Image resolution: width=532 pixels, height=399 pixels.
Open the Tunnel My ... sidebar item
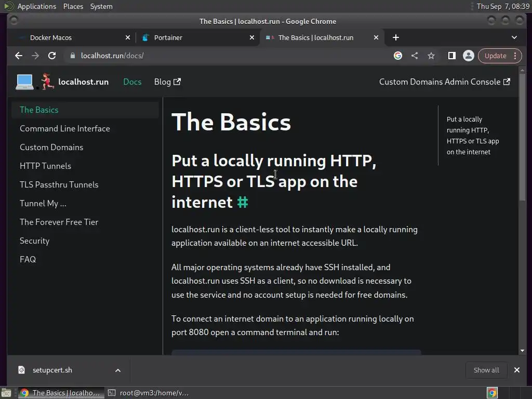[x=43, y=203]
